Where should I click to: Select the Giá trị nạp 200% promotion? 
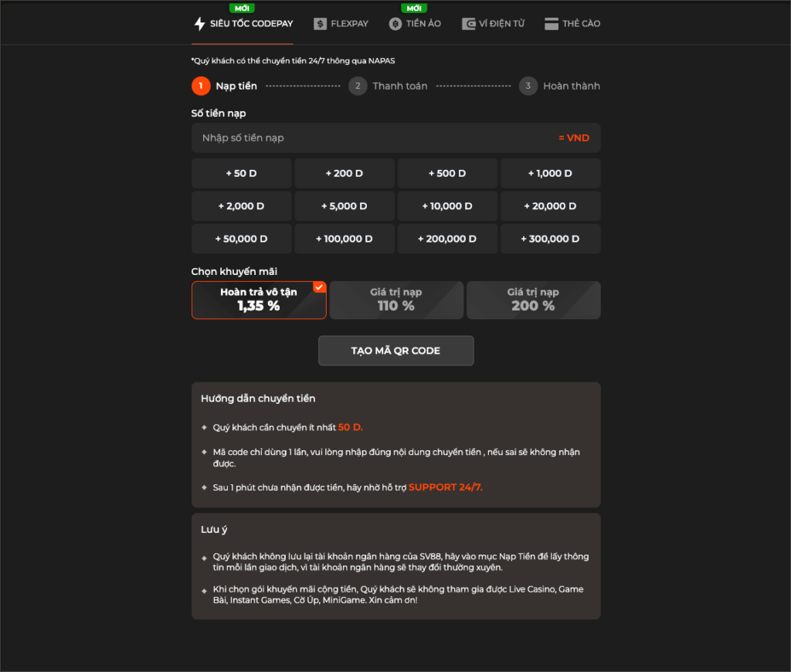point(533,300)
